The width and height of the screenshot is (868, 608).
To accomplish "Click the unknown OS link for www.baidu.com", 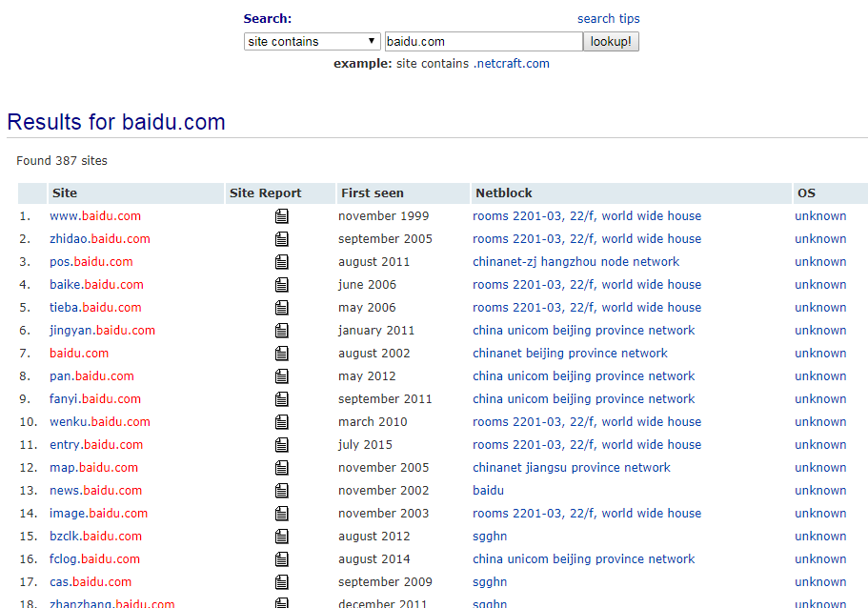I will coord(820,216).
